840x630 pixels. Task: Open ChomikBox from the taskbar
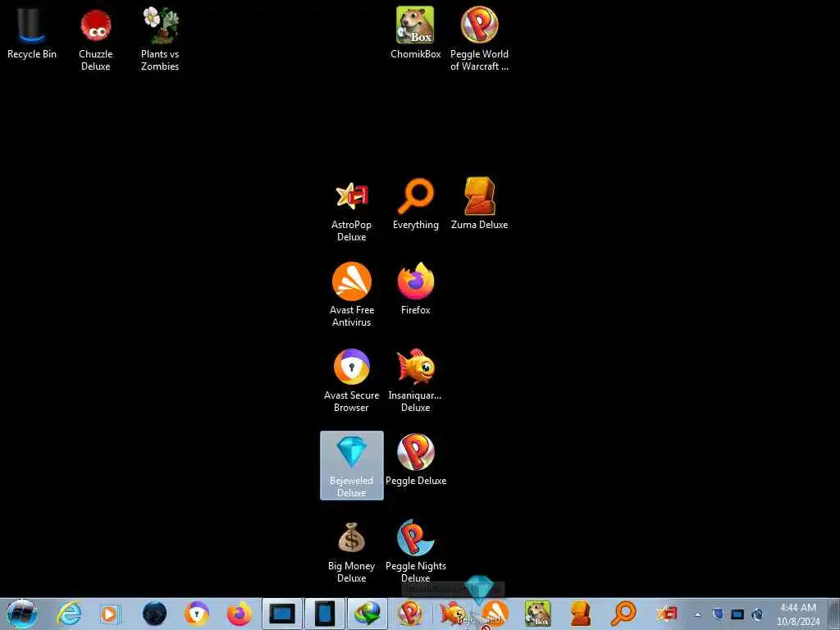538,614
